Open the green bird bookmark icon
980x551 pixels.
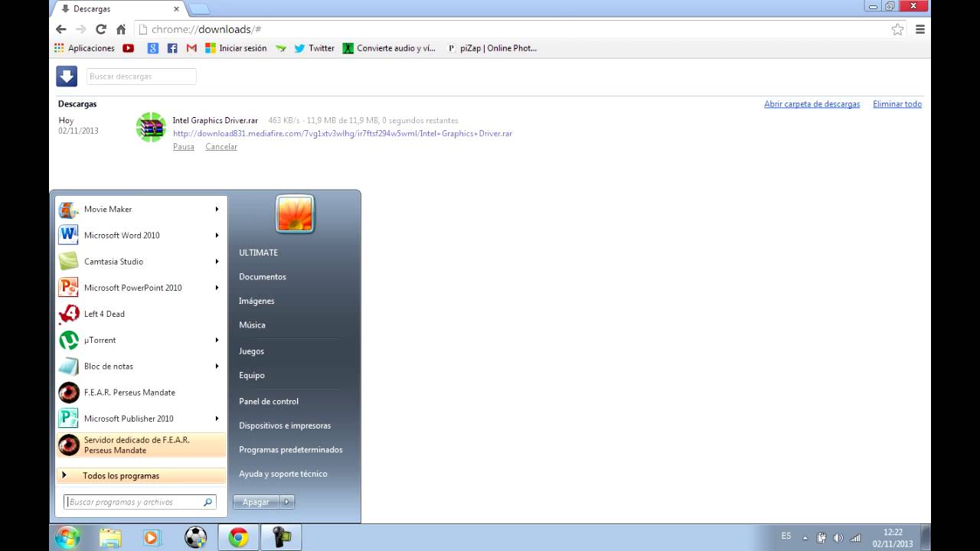point(281,48)
